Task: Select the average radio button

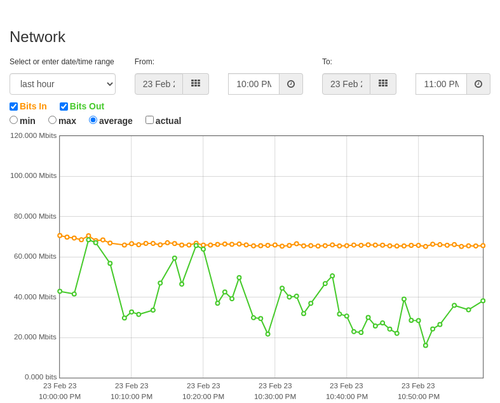Action: click(93, 120)
